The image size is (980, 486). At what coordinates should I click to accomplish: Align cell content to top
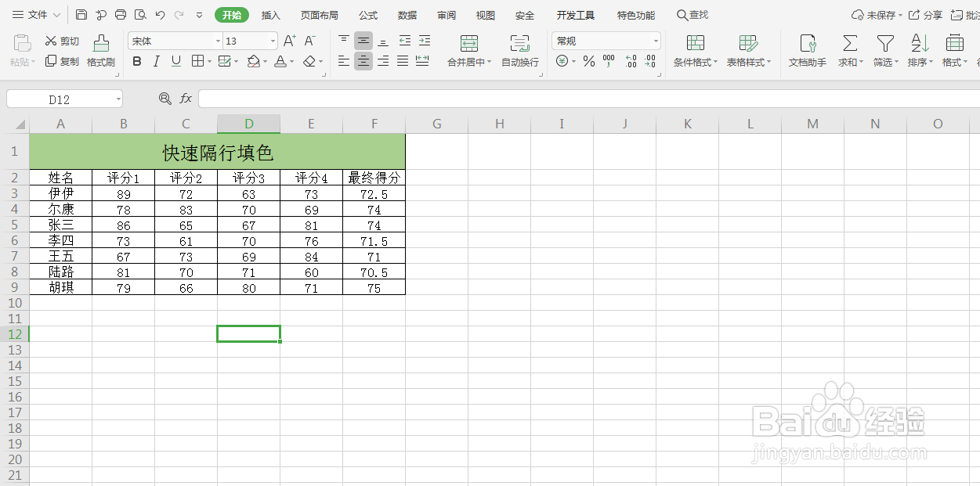tap(344, 41)
